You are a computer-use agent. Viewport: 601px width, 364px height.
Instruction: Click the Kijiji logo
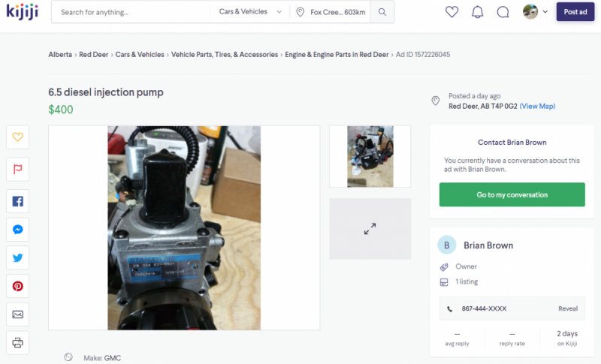[23, 12]
